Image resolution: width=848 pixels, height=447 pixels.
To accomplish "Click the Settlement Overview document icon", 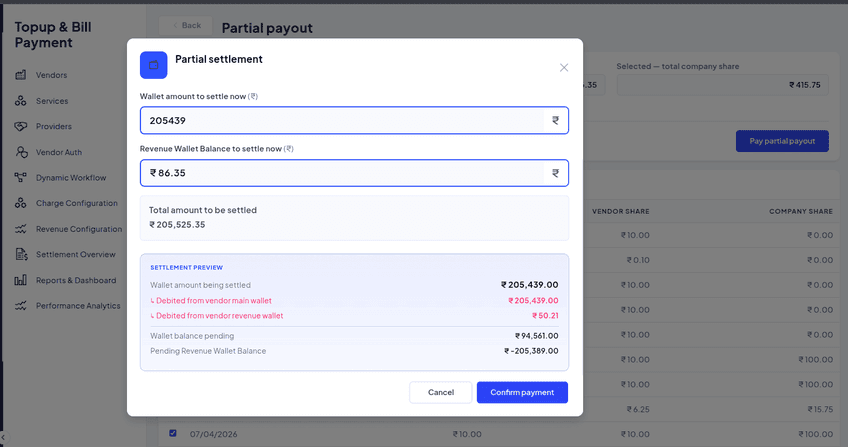I will point(21,254).
